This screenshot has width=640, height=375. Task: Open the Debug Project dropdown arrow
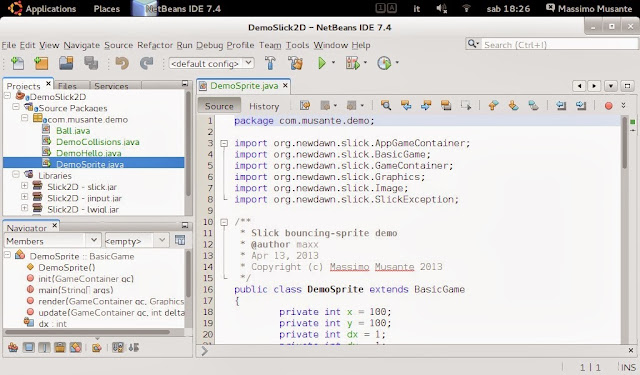(365, 62)
